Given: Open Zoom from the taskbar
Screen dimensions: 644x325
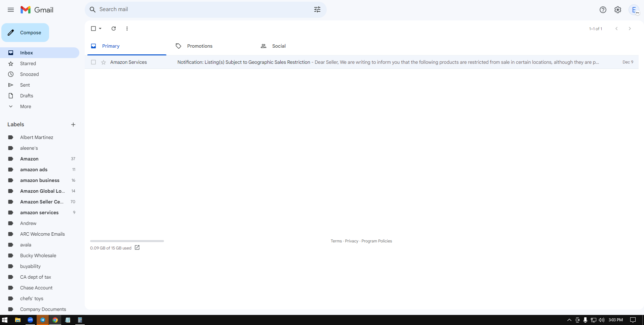Looking at the screenshot, I should (30, 320).
